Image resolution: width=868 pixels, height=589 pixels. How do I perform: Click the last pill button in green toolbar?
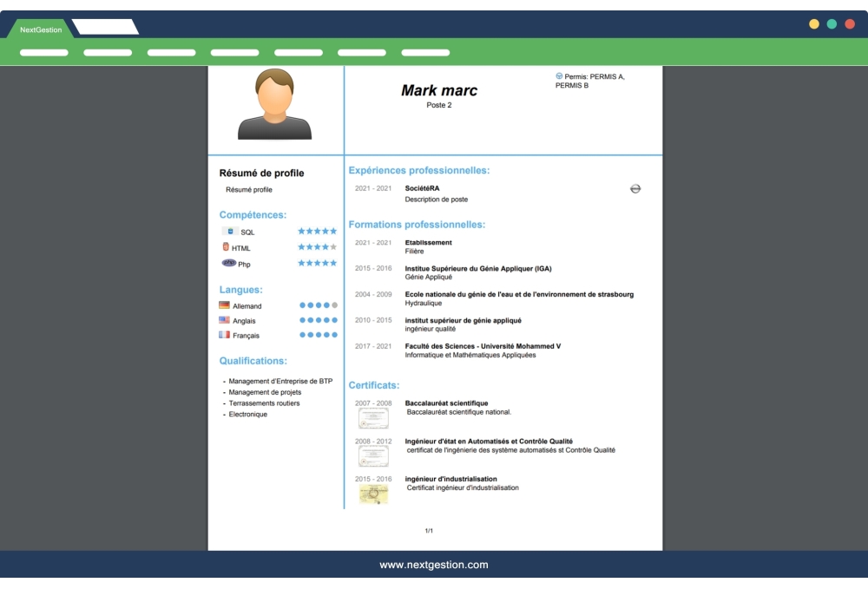(424, 52)
